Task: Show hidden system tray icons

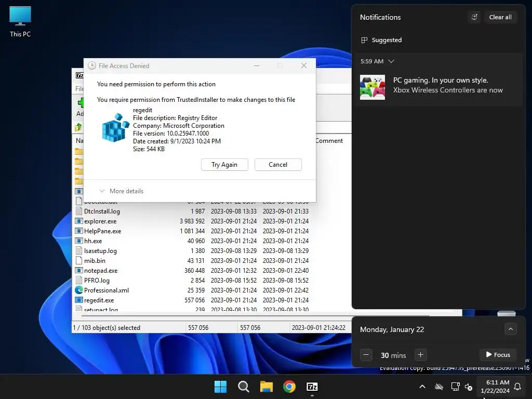Action: (x=422, y=387)
